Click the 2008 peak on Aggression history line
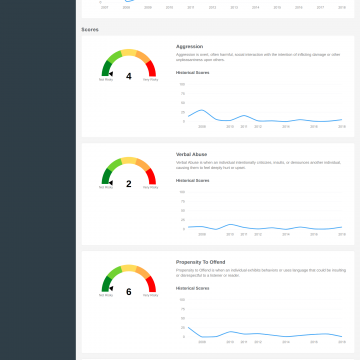 tap(202, 110)
